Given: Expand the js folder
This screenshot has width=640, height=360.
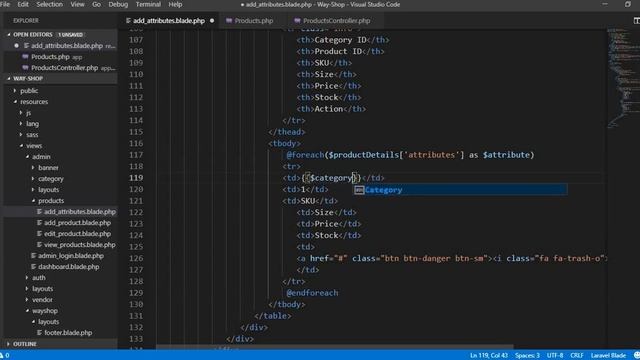Looking at the screenshot, I should click(x=28, y=113).
